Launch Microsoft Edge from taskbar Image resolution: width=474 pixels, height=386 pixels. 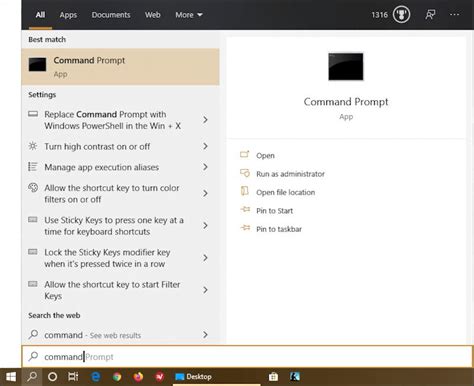click(x=96, y=377)
